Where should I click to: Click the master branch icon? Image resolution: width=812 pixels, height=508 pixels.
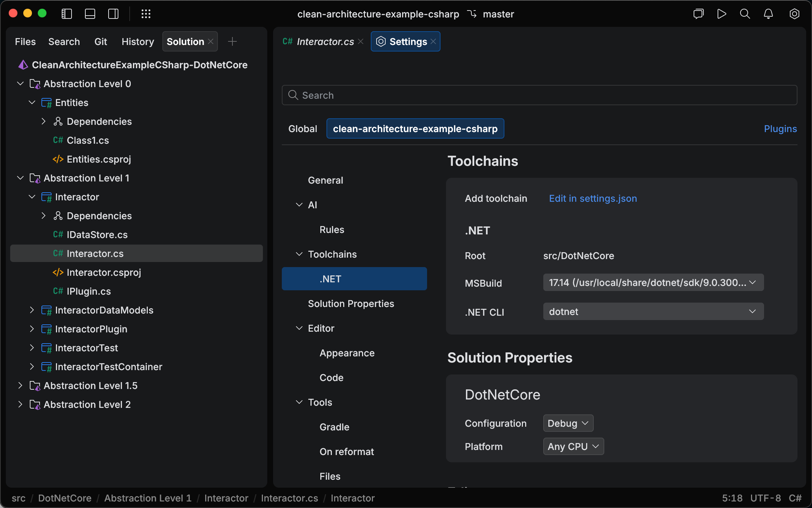pyautogui.click(x=472, y=14)
